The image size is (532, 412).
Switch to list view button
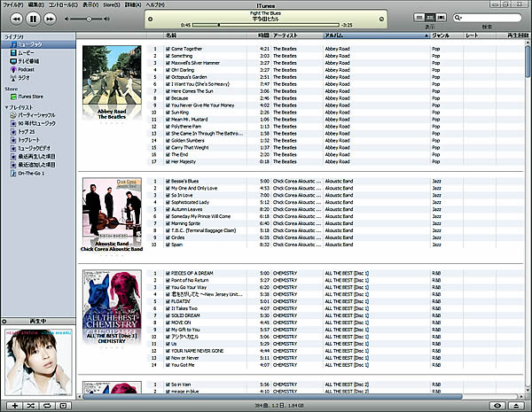419,18
